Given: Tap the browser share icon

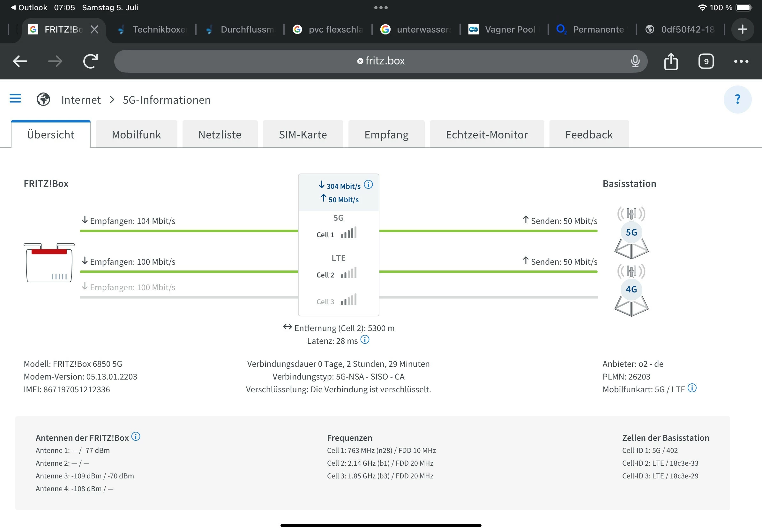Looking at the screenshot, I should click(671, 61).
